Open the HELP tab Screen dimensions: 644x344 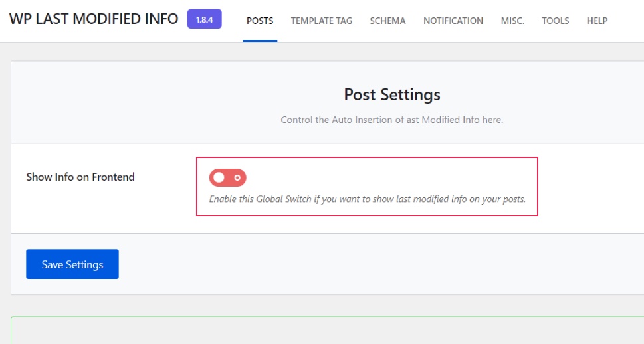tap(597, 21)
